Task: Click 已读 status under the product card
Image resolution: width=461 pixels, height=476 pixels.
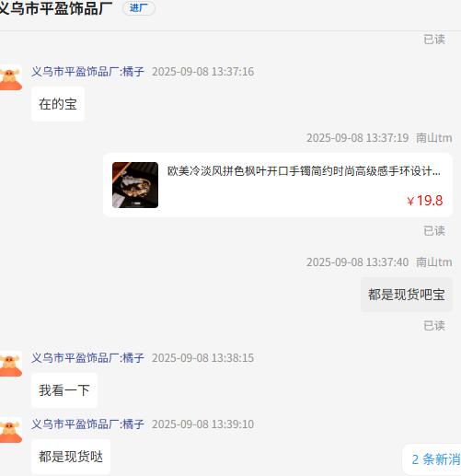Action: (x=434, y=231)
